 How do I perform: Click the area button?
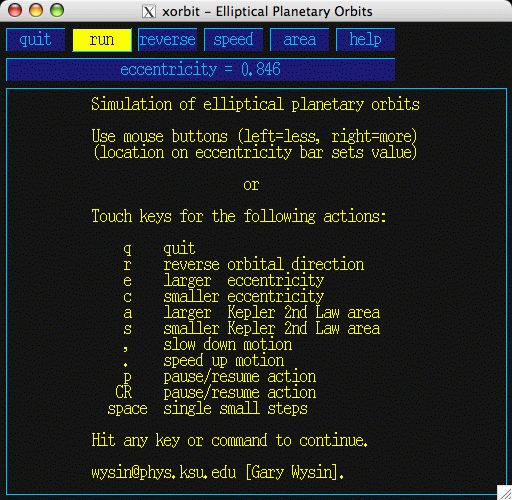pos(299,40)
